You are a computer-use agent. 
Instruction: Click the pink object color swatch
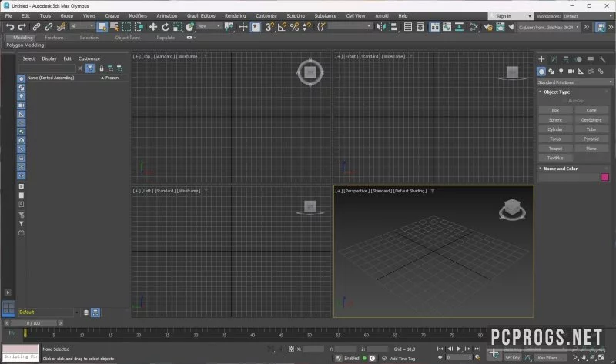click(x=605, y=177)
